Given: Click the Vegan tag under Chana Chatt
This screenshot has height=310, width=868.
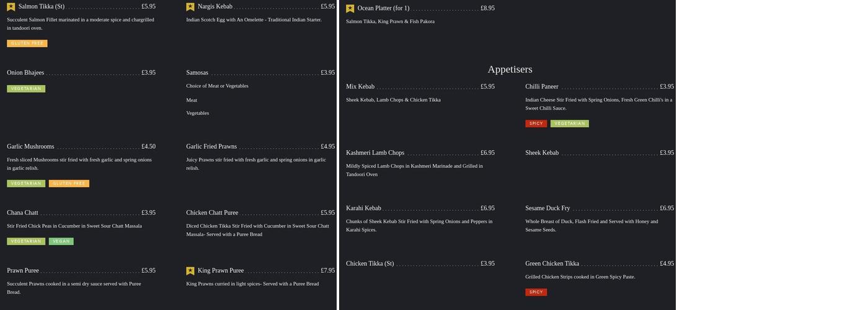Looking at the screenshot, I should coord(61,241).
